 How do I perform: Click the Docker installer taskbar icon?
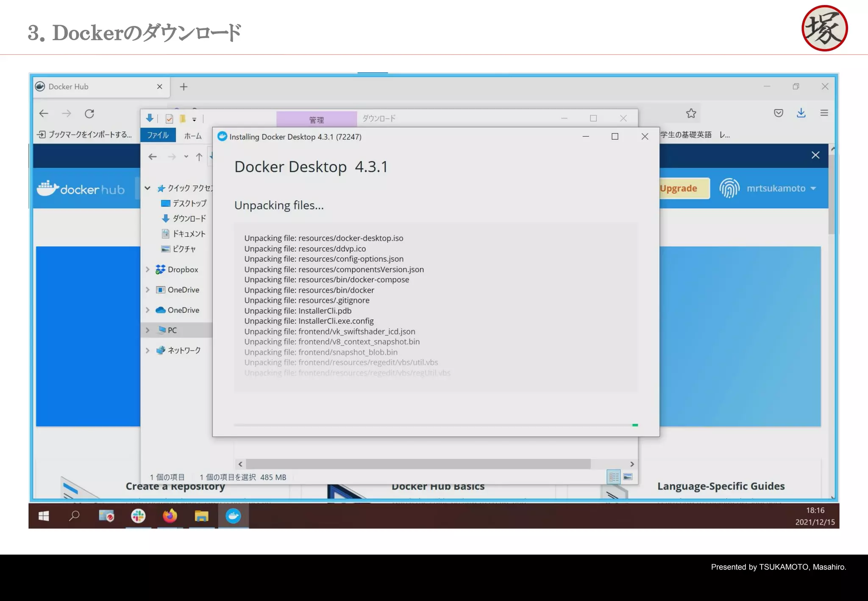tap(233, 516)
